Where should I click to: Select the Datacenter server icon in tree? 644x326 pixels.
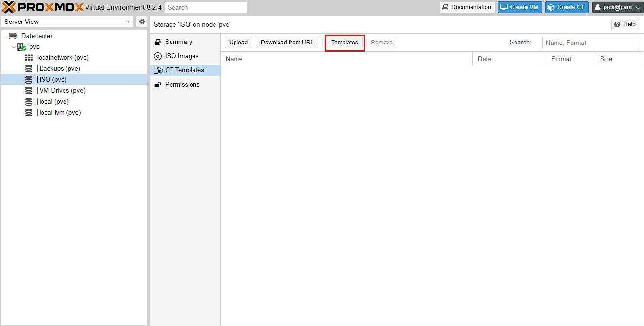[13, 36]
